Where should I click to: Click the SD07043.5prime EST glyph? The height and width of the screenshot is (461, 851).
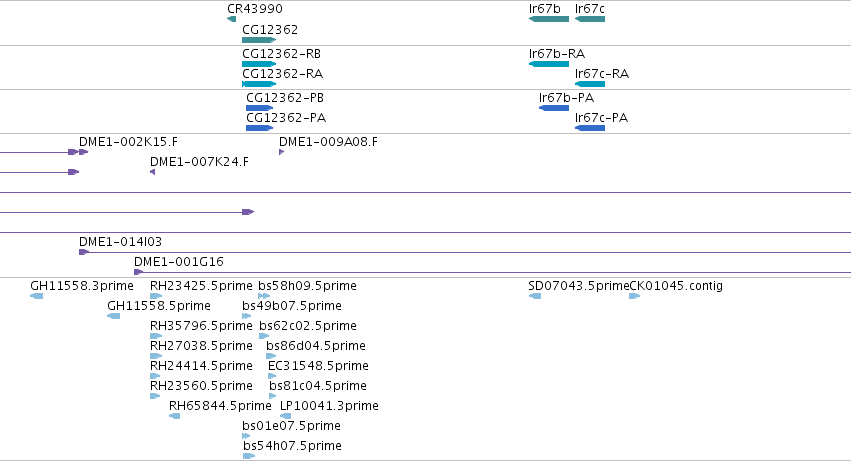(x=535, y=296)
